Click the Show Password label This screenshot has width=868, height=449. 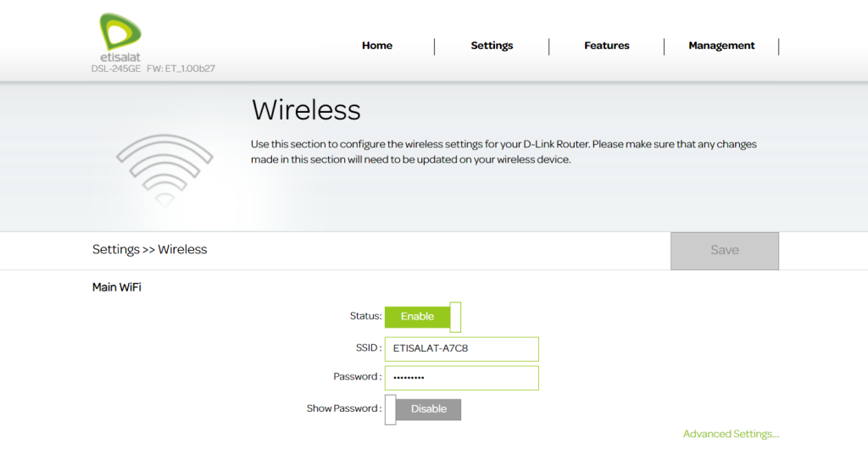[x=343, y=409]
